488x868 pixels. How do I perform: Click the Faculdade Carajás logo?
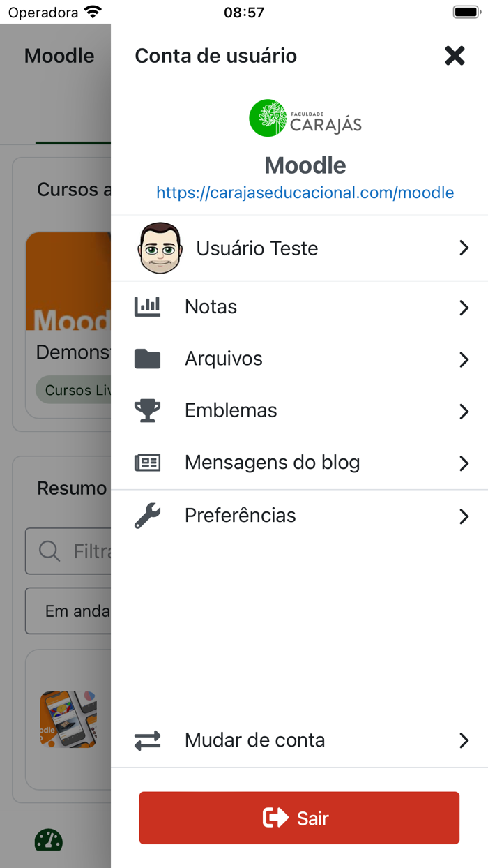pyautogui.click(x=305, y=117)
